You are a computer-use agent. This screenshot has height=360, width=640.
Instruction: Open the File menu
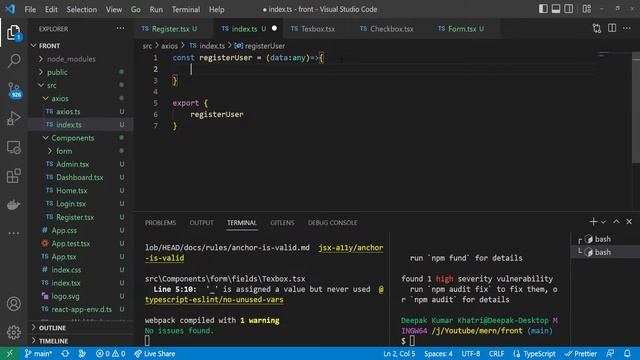[x=30, y=9]
